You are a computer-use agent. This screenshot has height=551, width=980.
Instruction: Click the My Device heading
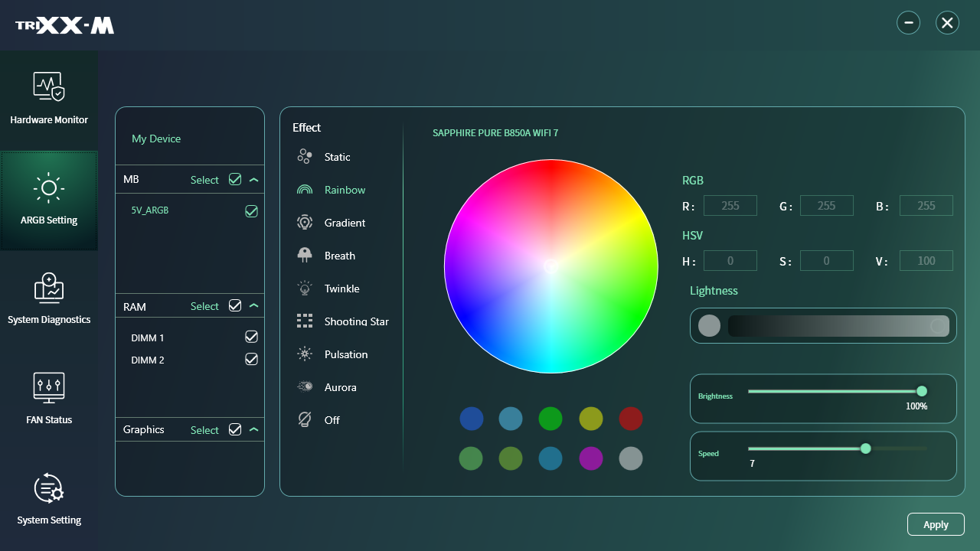pos(156,139)
